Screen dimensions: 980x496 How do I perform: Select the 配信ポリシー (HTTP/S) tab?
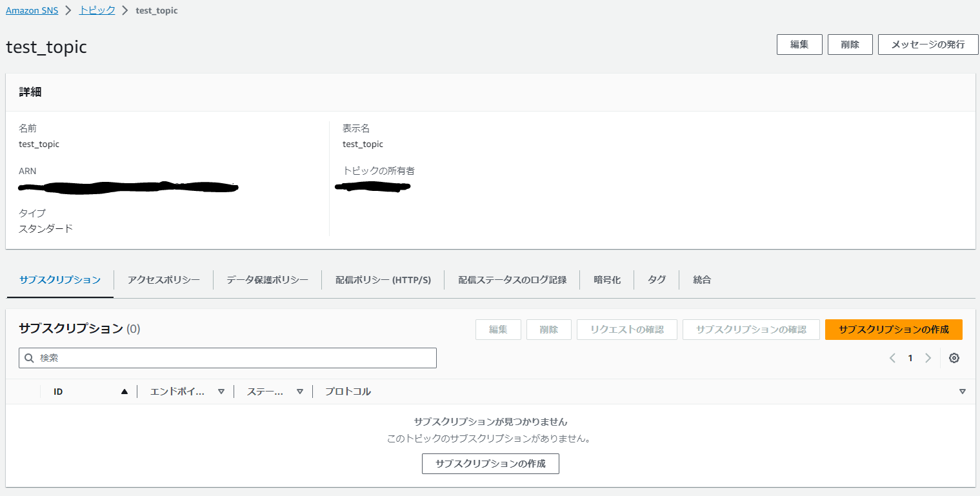pos(383,279)
